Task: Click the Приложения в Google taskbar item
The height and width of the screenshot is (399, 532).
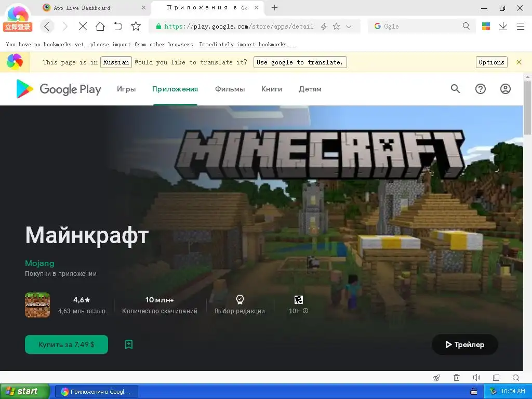Action: (x=96, y=392)
